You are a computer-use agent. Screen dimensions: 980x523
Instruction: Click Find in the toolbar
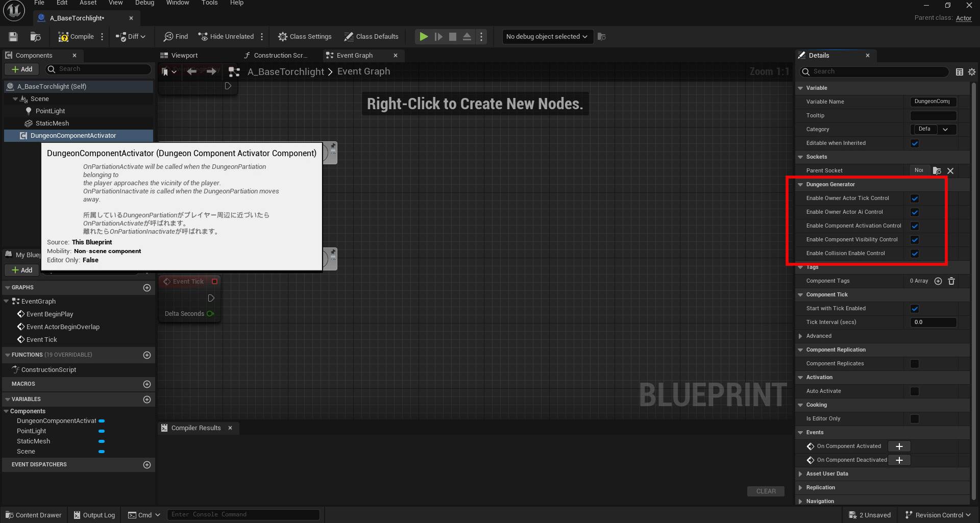176,37
